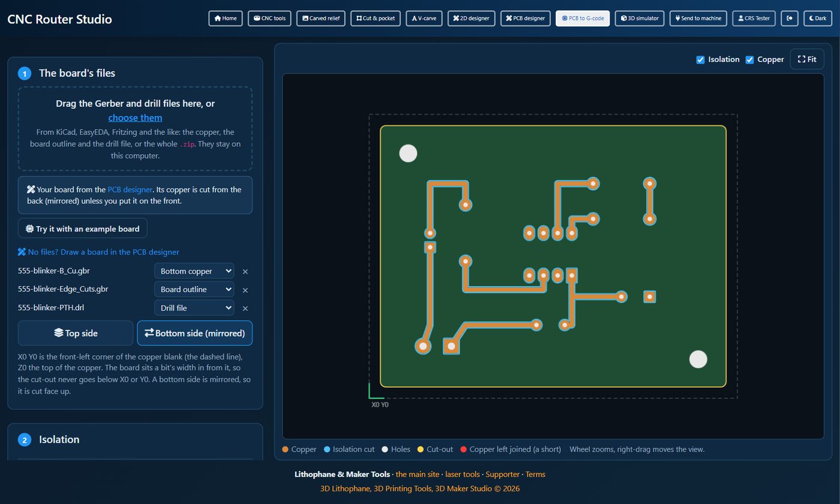Remove the 555-blinker-Edge_Cuts.gbr file

coord(245,290)
